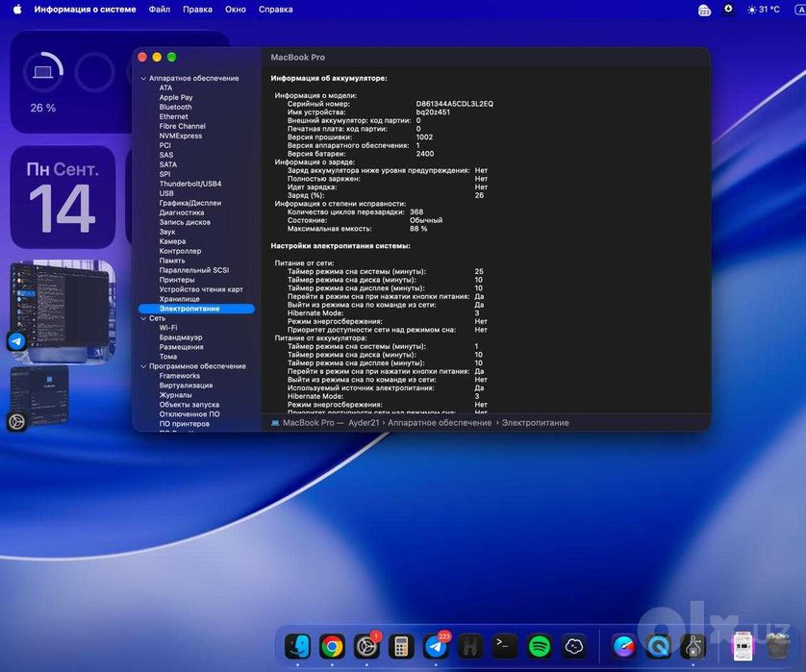Click the cycle count value 368
Image resolution: width=806 pixels, height=672 pixels.
tap(416, 212)
